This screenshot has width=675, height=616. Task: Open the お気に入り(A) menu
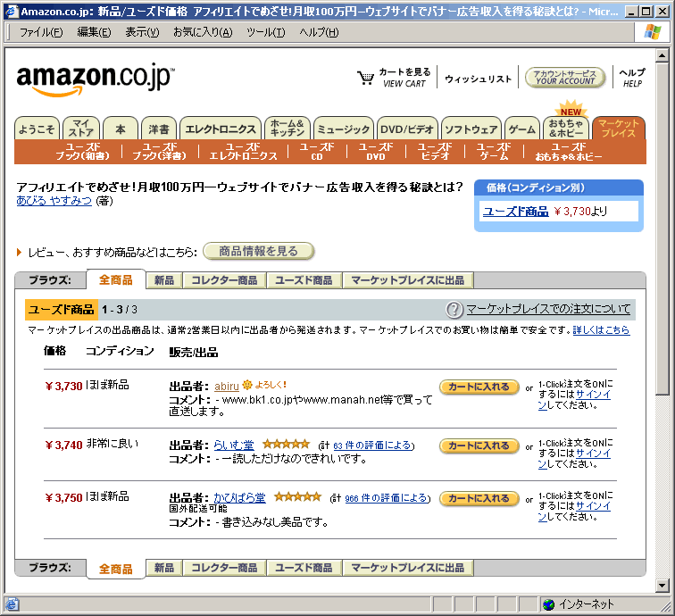202,32
